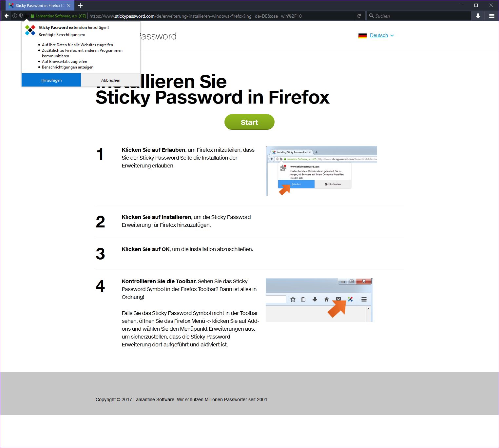Viewport: 499px width, 448px height.
Task: Click 'Klicken Sie auf Erlauben' text
Action: click(x=153, y=150)
